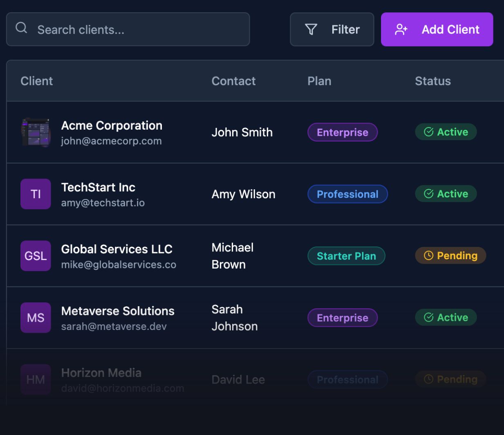Click the TI avatar for TechStart Inc

coord(36,194)
